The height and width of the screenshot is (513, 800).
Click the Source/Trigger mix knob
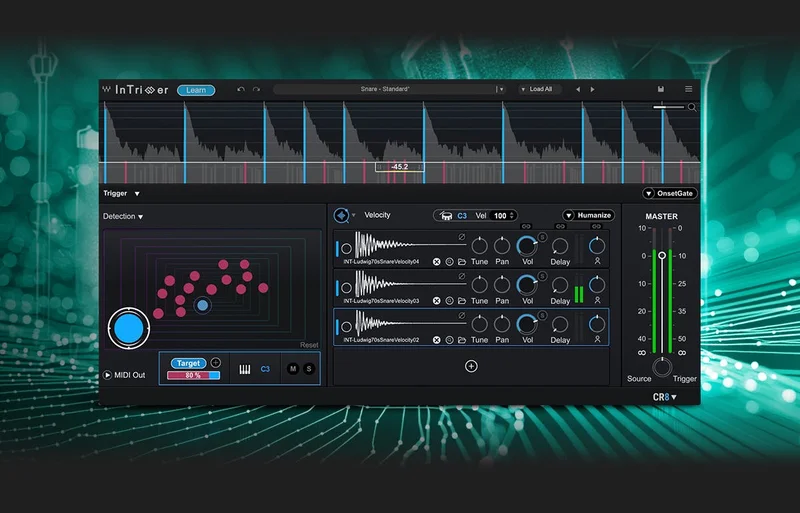(662, 367)
